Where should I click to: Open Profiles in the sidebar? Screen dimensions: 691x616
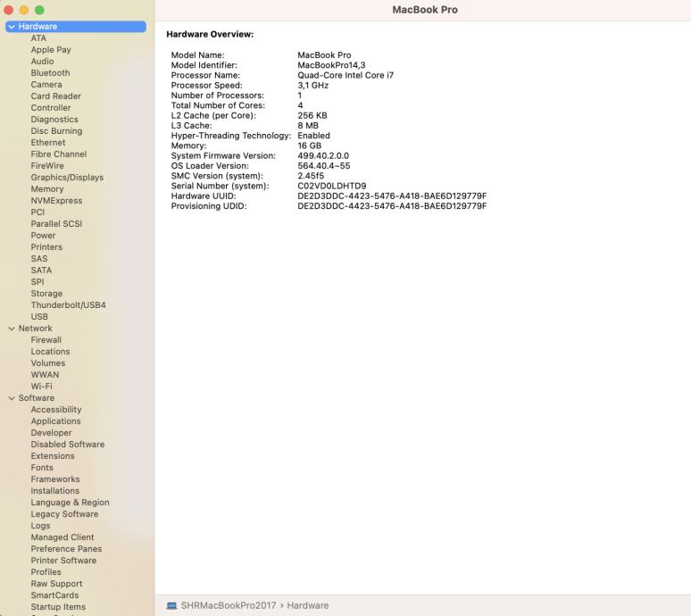click(46, 572)
